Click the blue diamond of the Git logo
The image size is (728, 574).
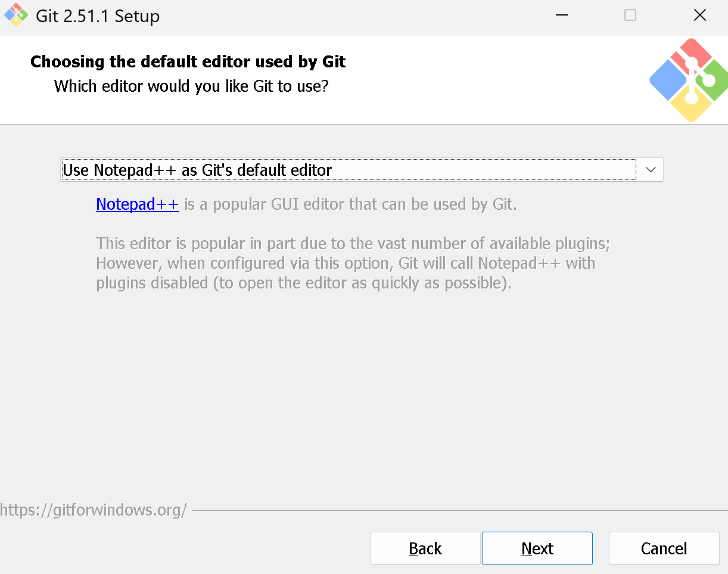pos(667,80)
